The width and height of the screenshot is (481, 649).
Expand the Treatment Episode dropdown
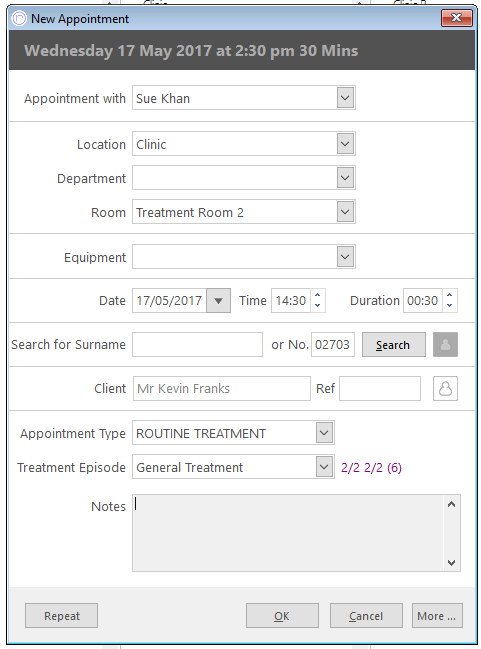point(325,466)
